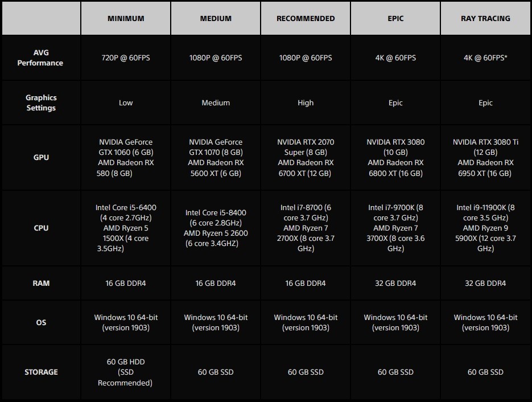Select the RAM row label

click(41, 283)
